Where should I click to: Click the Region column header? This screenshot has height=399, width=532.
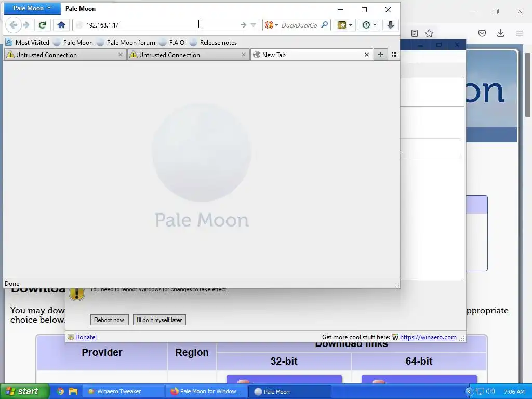point(192,352)
